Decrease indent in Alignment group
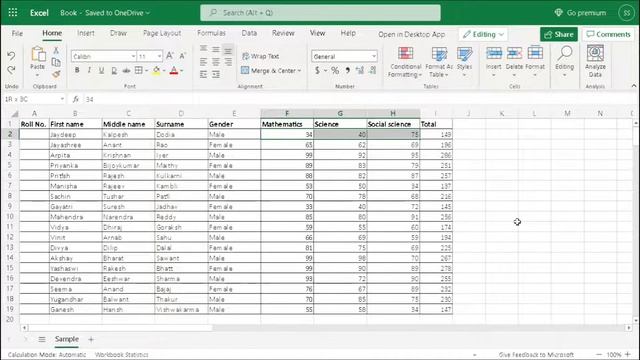Viewport: 640px width, 360px height. point(203,75)
